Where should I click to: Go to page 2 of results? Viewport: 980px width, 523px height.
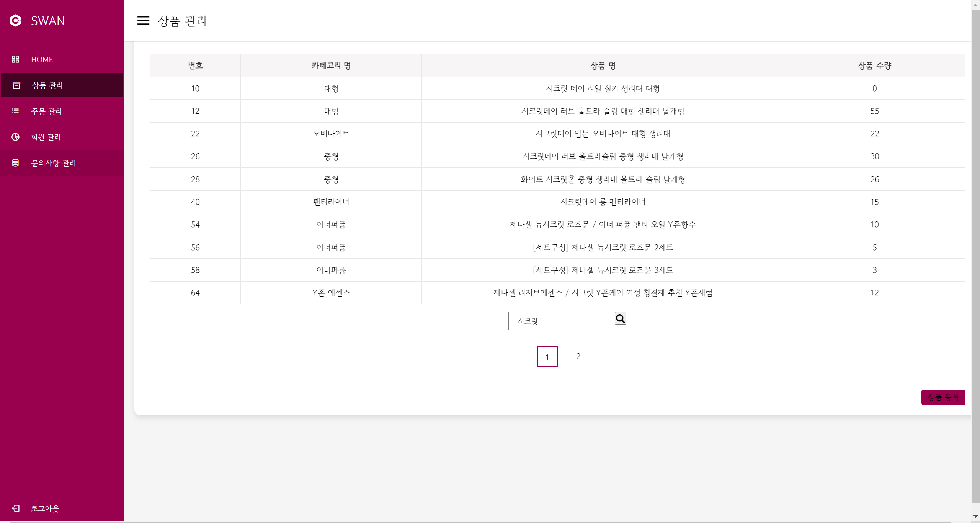coord(578,356)
